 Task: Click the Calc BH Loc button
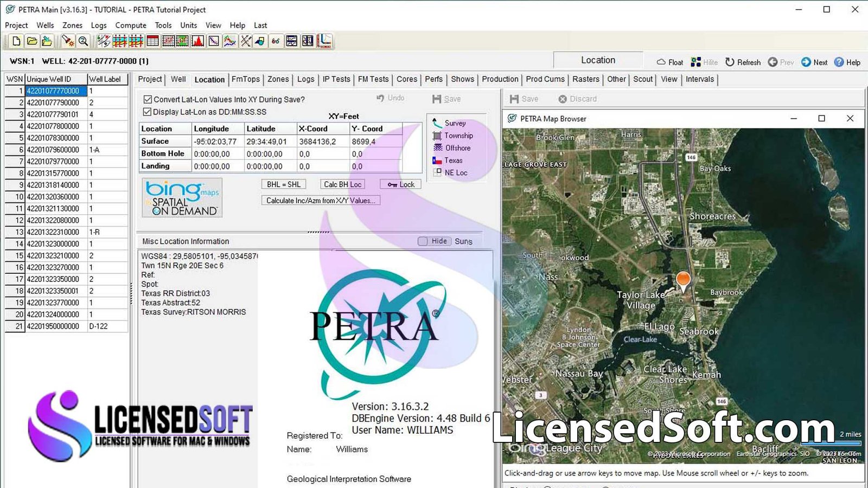click(x=342, y=184)
